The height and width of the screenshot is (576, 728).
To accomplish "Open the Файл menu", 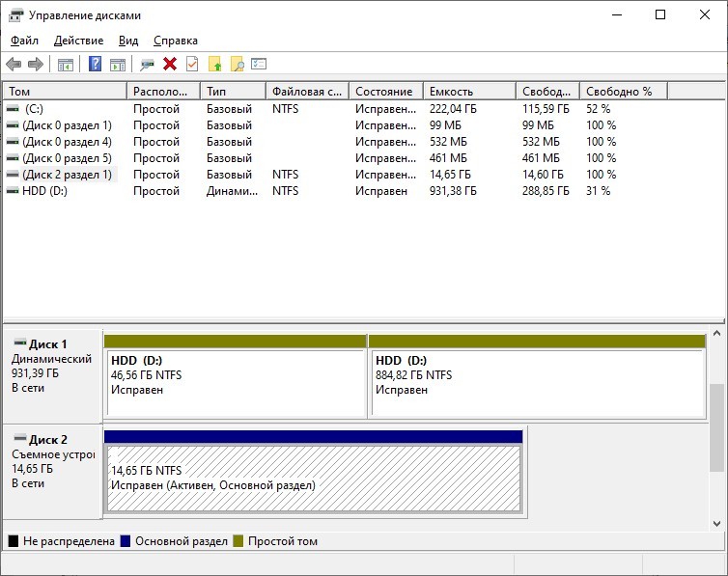I will click(24, 41).
